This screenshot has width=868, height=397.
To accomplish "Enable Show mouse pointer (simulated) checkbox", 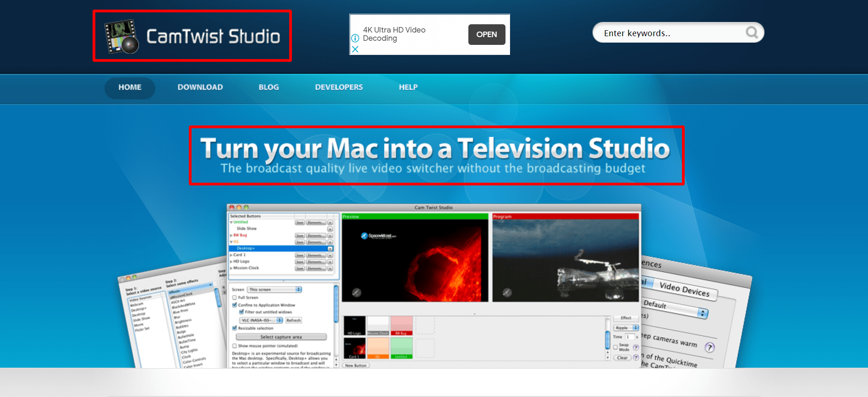I will 234,346.
